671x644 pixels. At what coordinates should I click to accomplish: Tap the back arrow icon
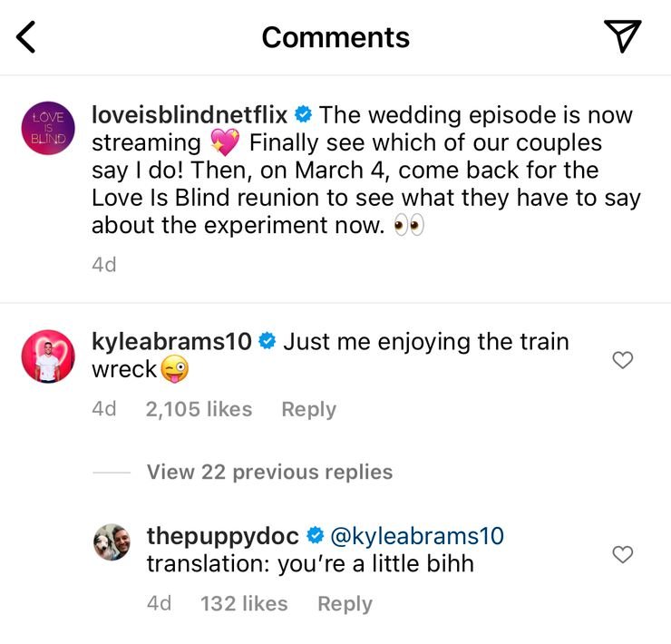[26, 37]
